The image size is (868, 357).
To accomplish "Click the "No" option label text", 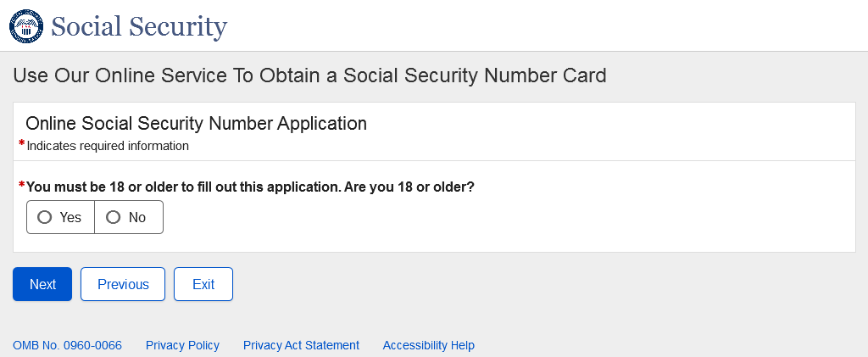I will [137, 218].
